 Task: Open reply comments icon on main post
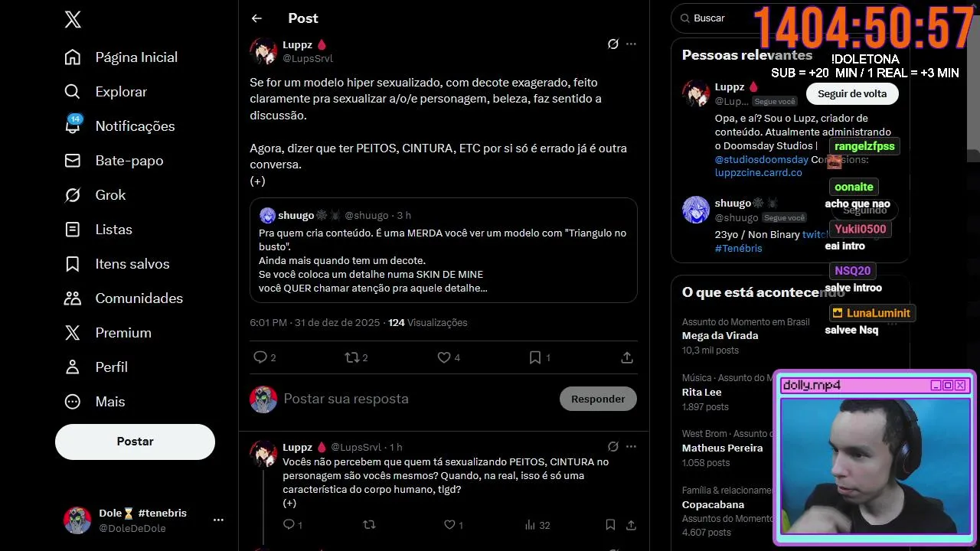(x=260, y=357)
